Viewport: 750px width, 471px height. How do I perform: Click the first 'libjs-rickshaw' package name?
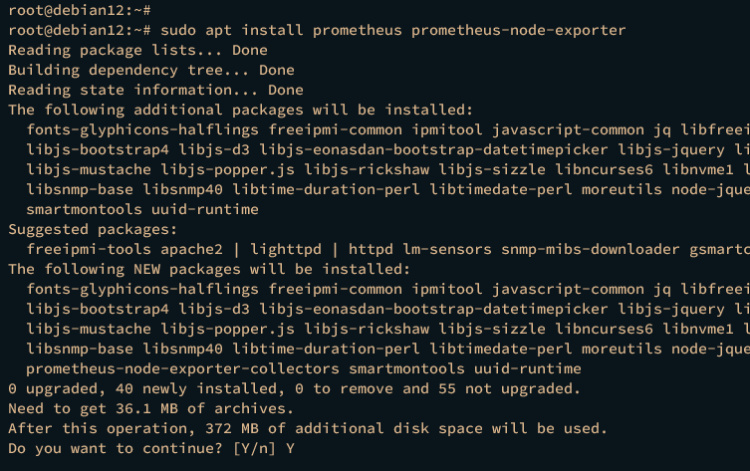pyautogui.click(x=367, y=170)
